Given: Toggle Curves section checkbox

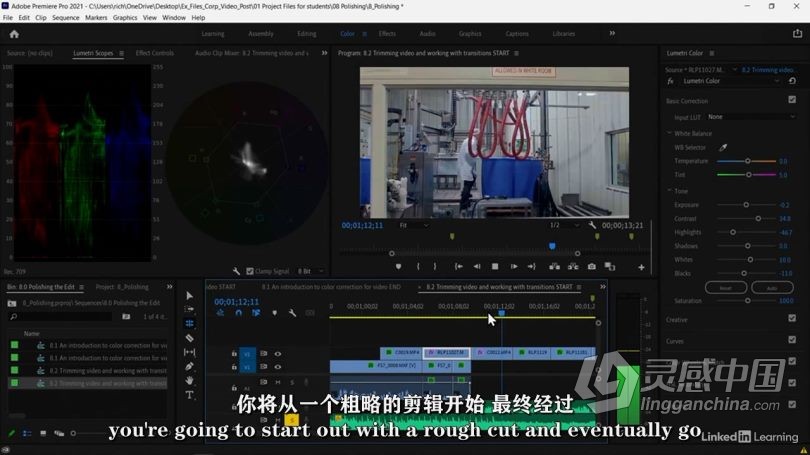Looking at the screenshot, I should (x=792, y=340).
